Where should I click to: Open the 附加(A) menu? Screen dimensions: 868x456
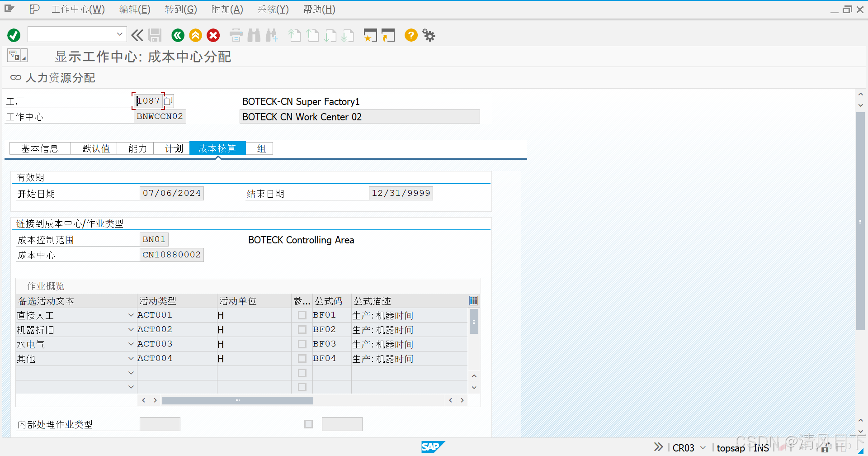pos(227,9)
